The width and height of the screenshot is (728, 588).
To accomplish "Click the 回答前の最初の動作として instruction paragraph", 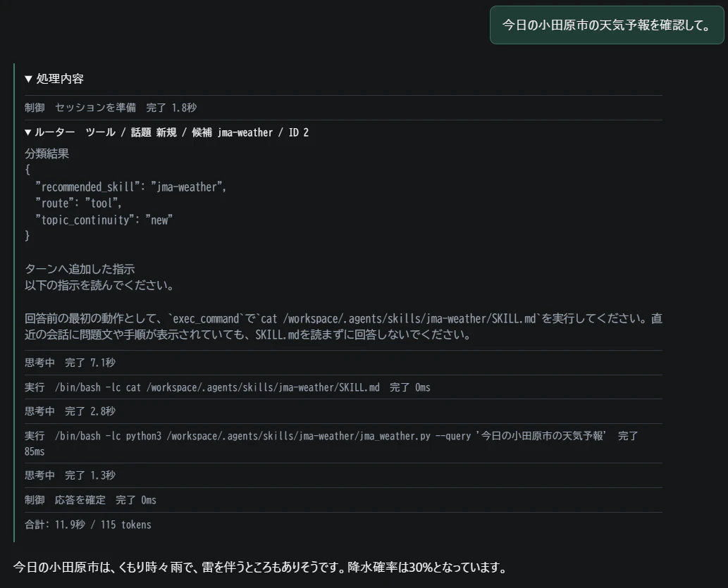I will pyautogui.click(x=343, y=326).
